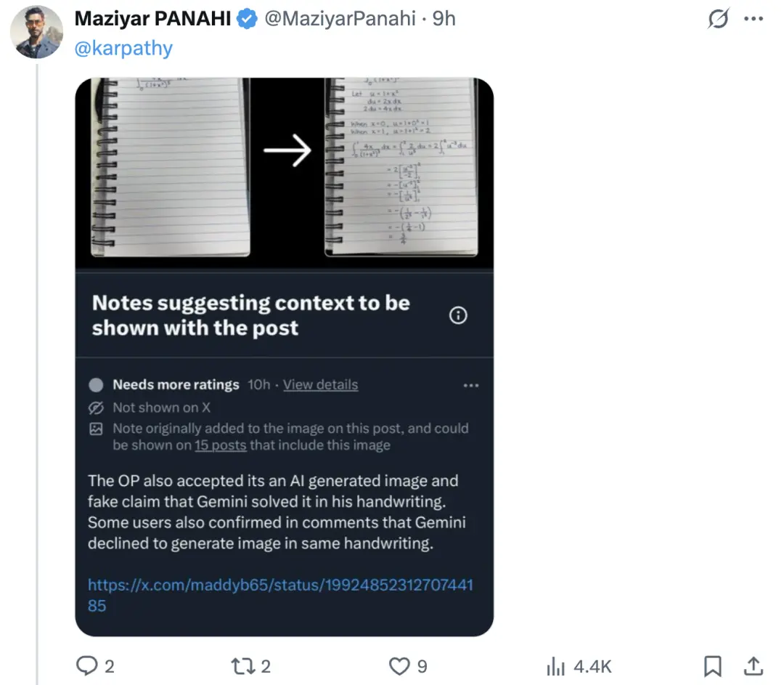Share the post via upload icon
The image size is (784, 685).
coord(754,665)
